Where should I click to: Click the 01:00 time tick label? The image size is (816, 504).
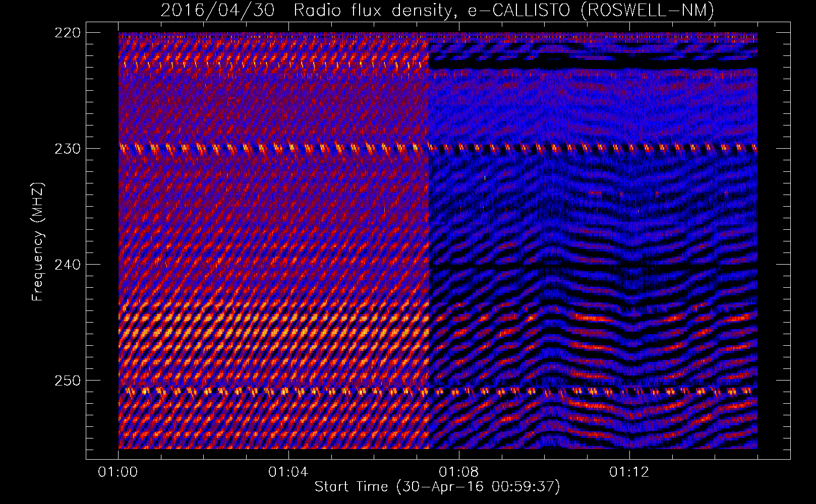pyautogui.click(x=118, y=472)
